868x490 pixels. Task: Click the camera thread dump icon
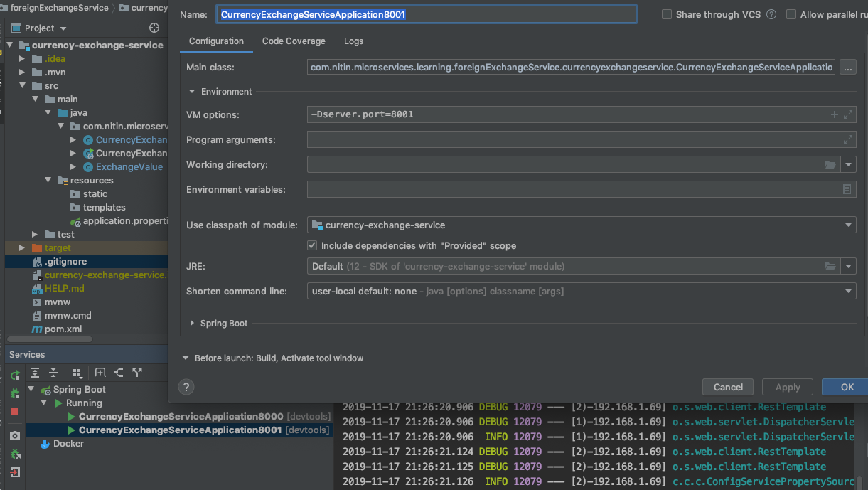point(15,435)
